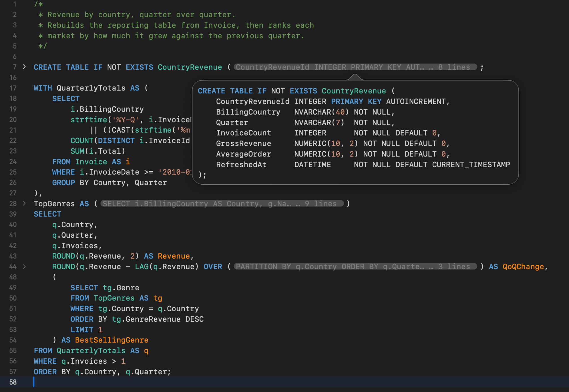The height and width of the screenshot is (392, 569).
Task: Click 'GrossRevenue' in the fold preview popup
Action: pos(244,143)
